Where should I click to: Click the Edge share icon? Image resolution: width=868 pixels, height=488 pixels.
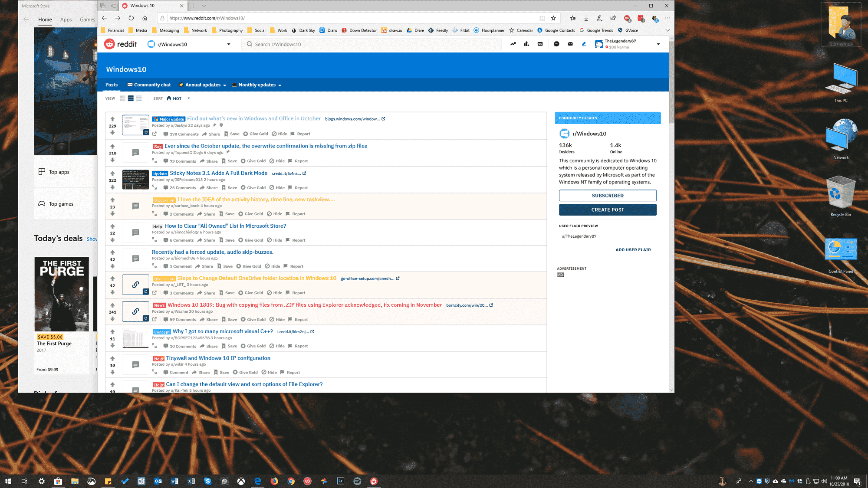point(613,18)
